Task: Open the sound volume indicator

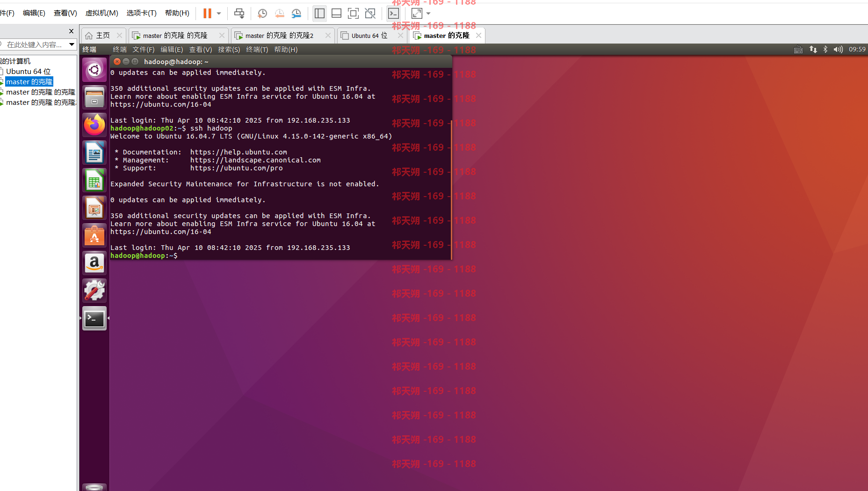Action: tap(838, 49)
